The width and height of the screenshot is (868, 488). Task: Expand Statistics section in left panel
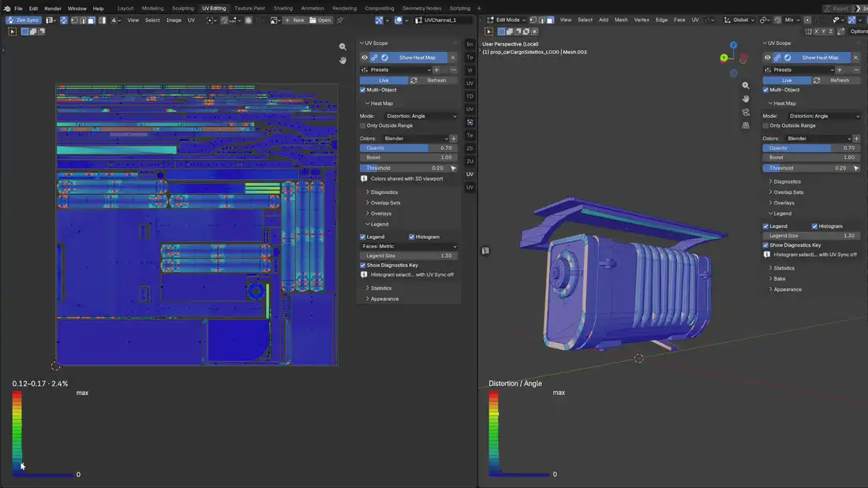[380, 289]
